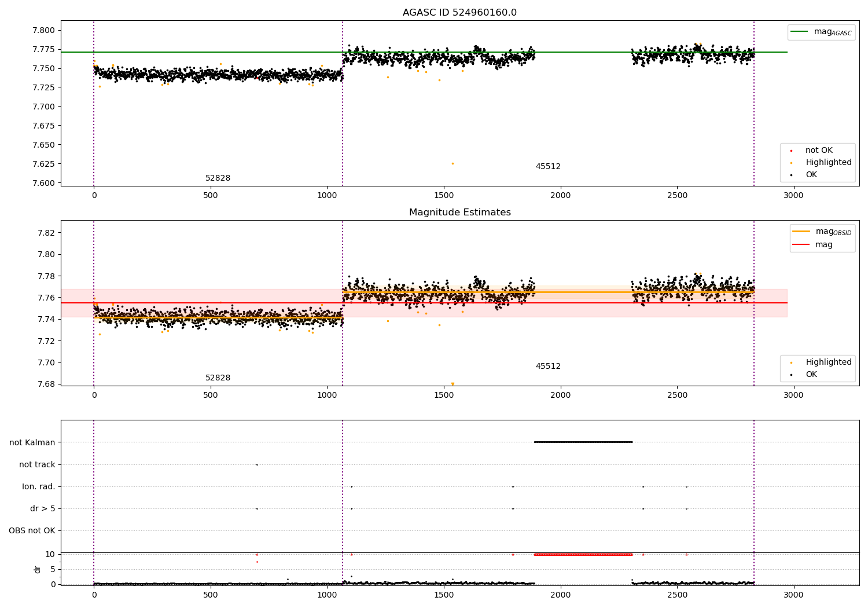Screen dimensions: 868x608
Task: Click the 'OBS not OK' axis label
Action: point(32,531)
